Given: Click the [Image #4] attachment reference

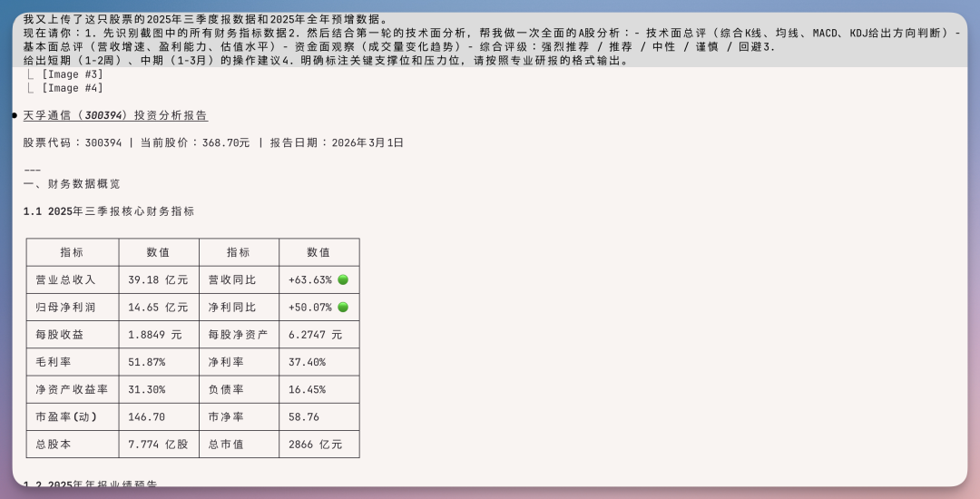Looking at the screenshot, I should point(73,88).
